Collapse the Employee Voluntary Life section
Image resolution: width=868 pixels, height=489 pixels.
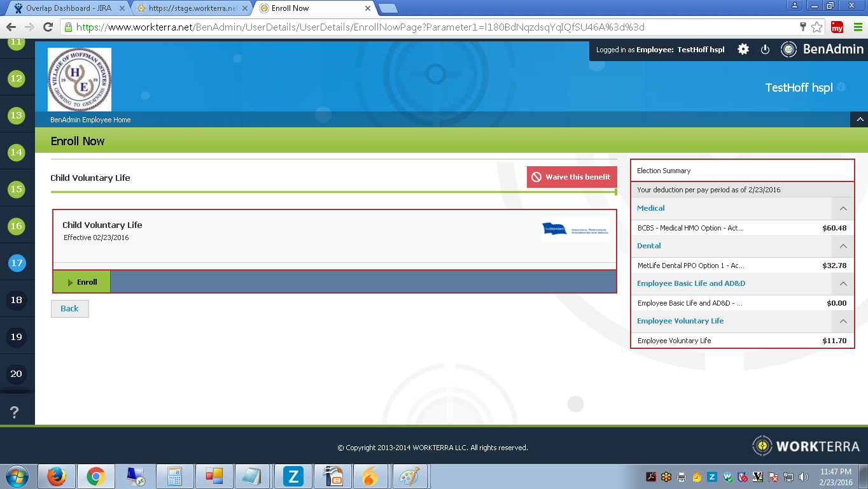843,321
